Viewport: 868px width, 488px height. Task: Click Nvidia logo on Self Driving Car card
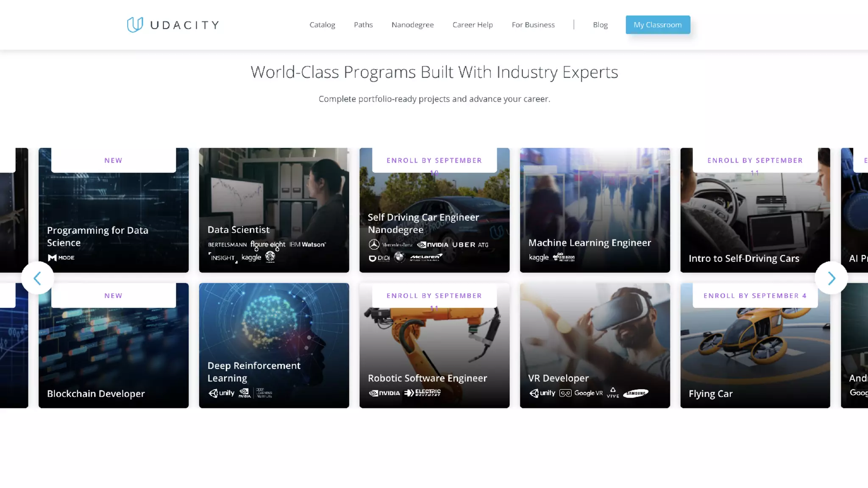432,244
